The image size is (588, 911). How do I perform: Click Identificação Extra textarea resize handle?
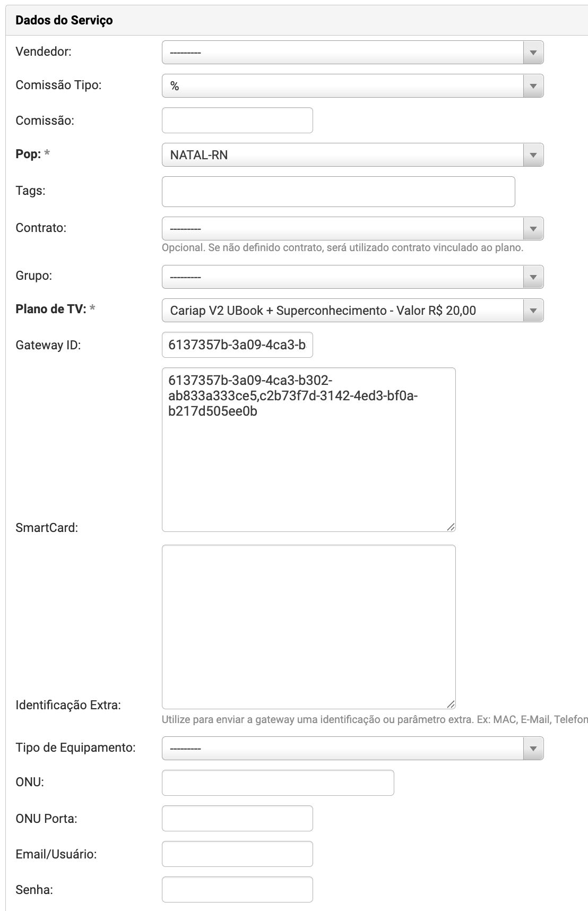click(451, 704)
